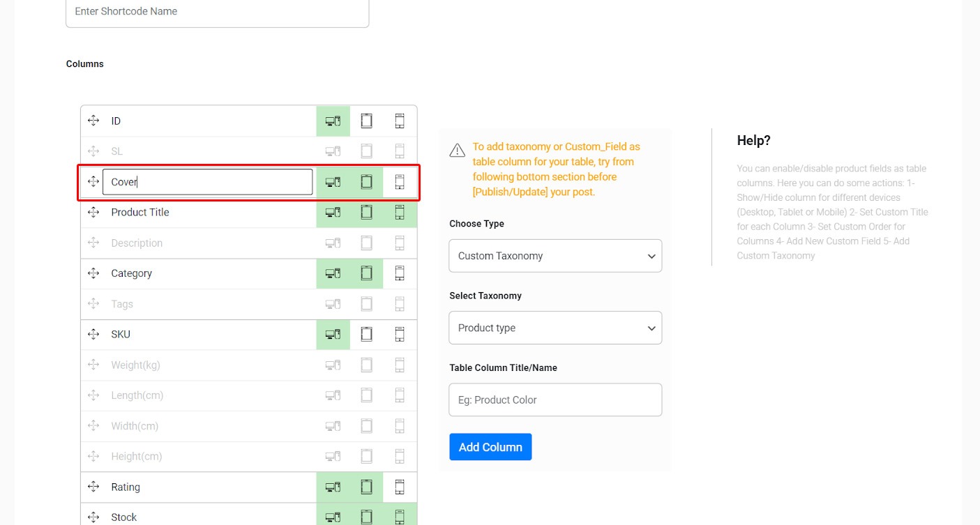Enable mobile visibility for the Width(cm) column
This screenshot has height=525, width=980.
click(400, 426)
